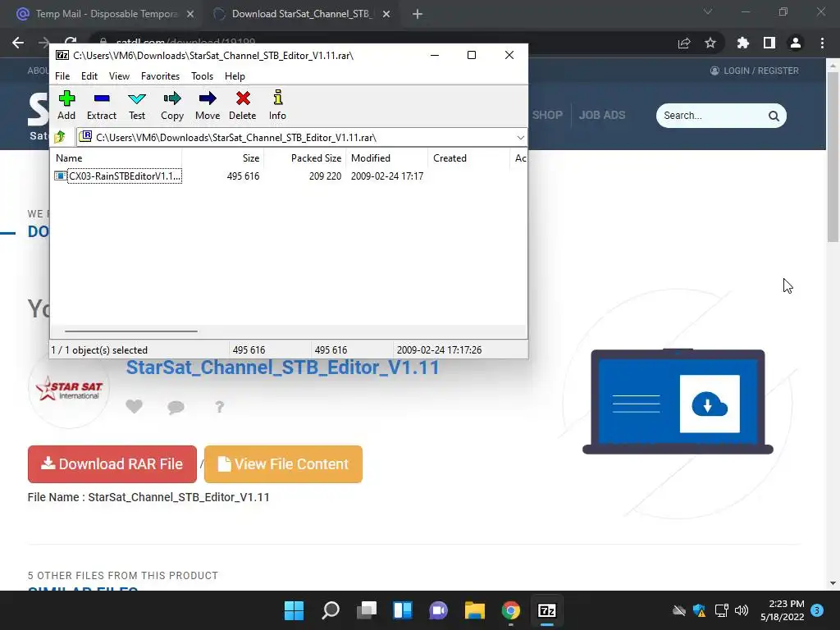Open Chrome from the taskbar
This screenshot has height=630, width=840.
(510, 610)
